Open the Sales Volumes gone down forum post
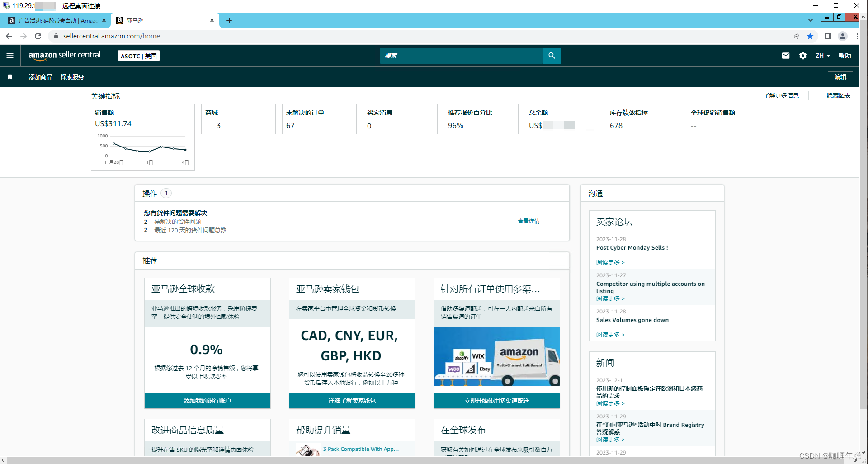The width and height of the screenshot is (868, 464). click(x=632, y=320)
